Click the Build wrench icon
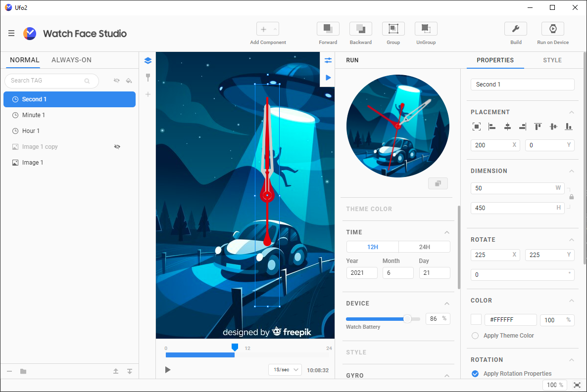 pos(515,29)
